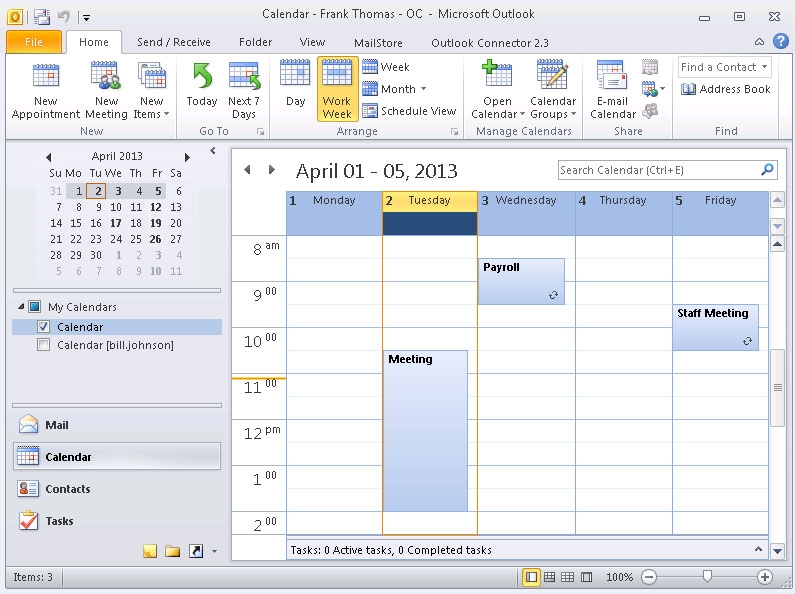Create a New Meeting
The height and width of the screenshot is (594, 795).
tap(106, 91)
